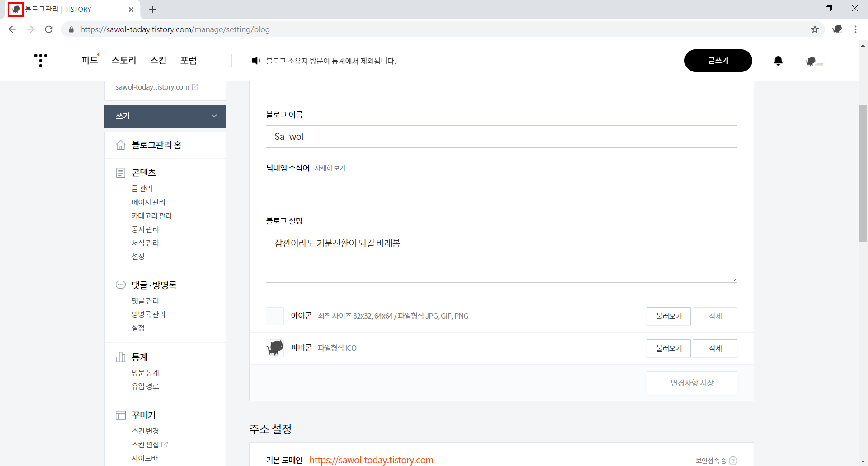Click the browser back arrow
868x466 pixels.
[12, 29]
